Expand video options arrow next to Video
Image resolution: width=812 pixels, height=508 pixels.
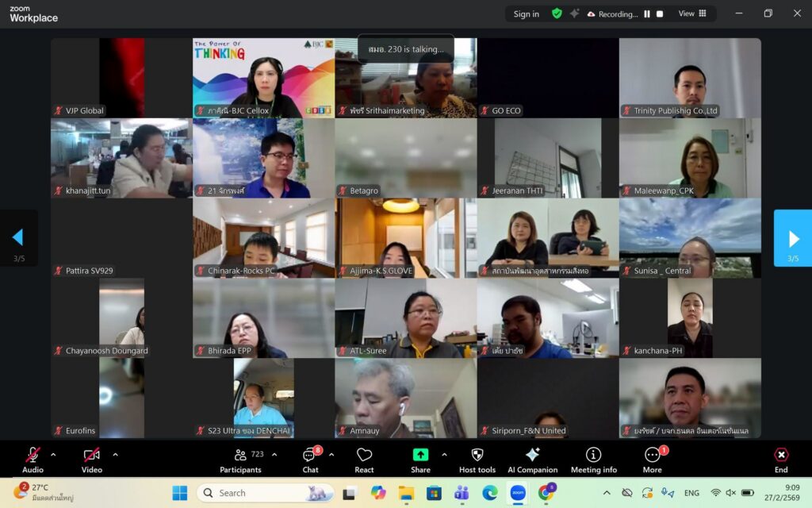pyautogui.click(x=116, y=455)
